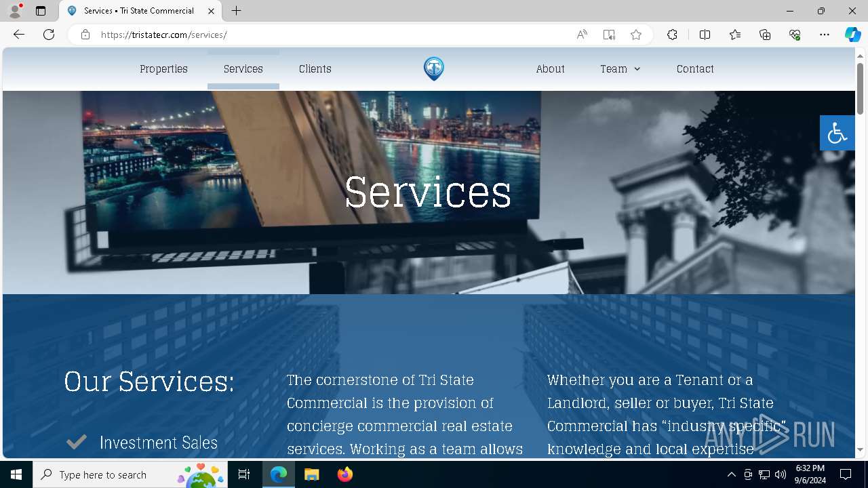Go back to the previous page
Image resolution: width=868 pixels, height=488 pixels.
click(x=19, y=35)
